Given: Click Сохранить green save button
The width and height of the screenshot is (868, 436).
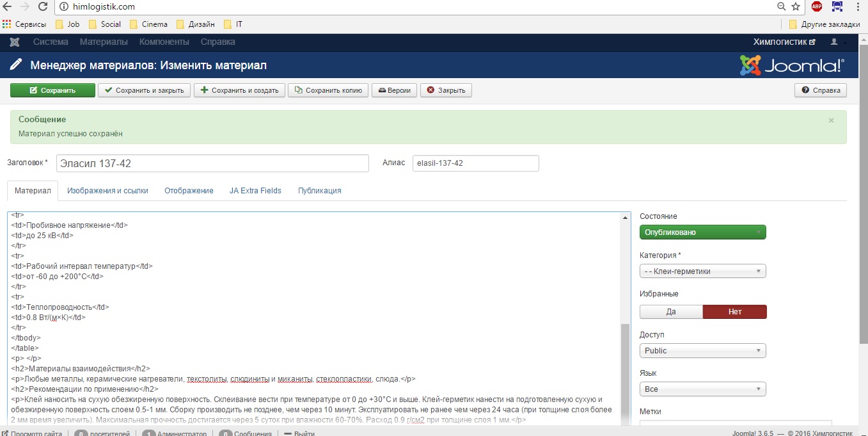Looking at the screenshot, I should 52,90.
